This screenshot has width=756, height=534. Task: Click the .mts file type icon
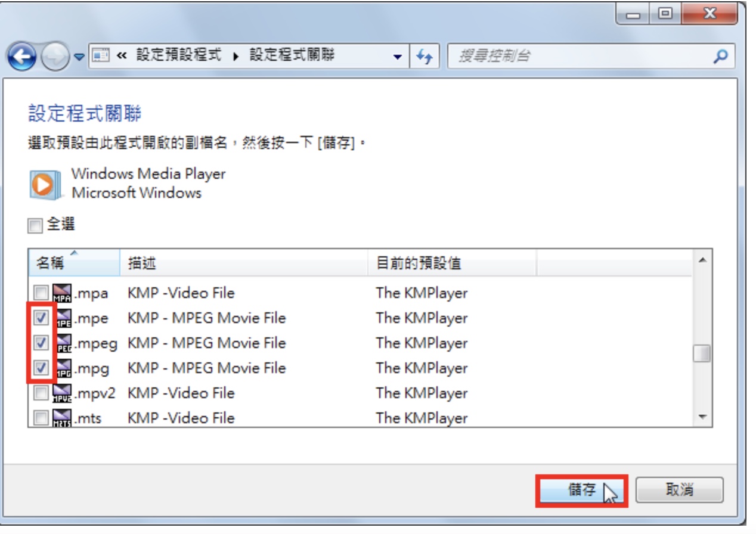tap(62, 418)
